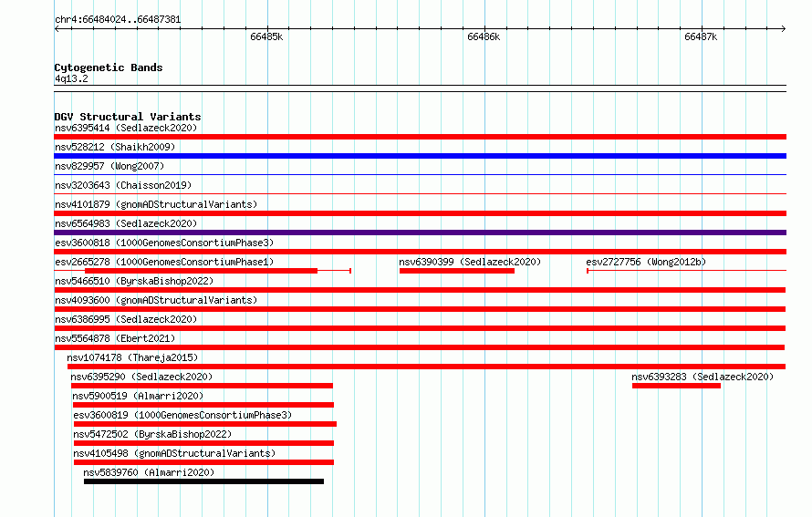Screen dimensions: 812x517
Task: Click nsv6390399 (Sedlazeck2020) label
Action: tap(470, 262)
